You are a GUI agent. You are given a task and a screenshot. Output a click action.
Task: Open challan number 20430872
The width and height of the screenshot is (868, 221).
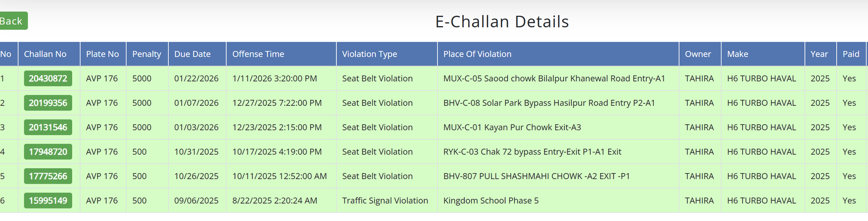48,78
